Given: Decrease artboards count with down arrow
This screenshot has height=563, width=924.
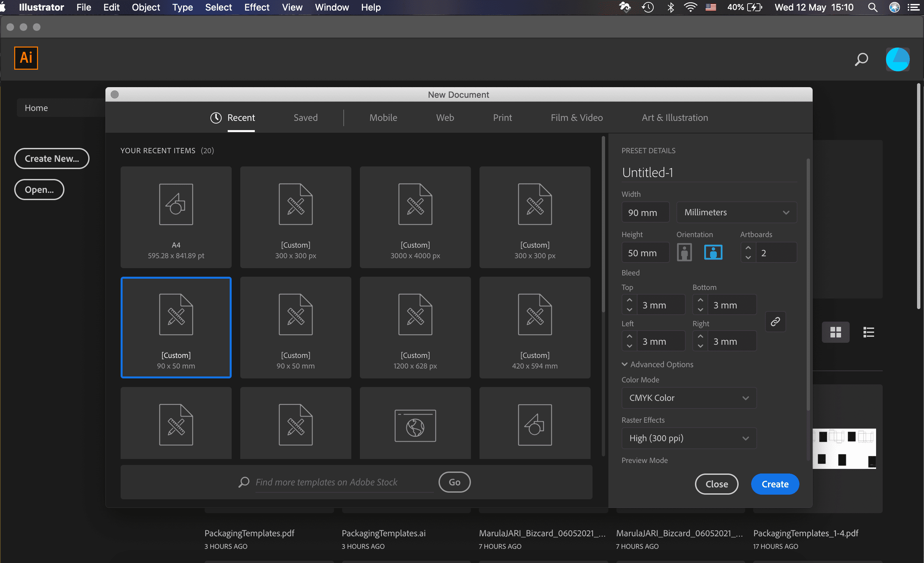Looking at the screenshot, I should tap(748, 257).
